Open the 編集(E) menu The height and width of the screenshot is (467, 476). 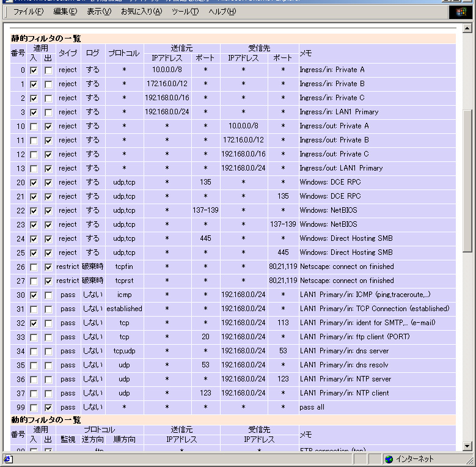pyautogui.click(x=65, y=12)
